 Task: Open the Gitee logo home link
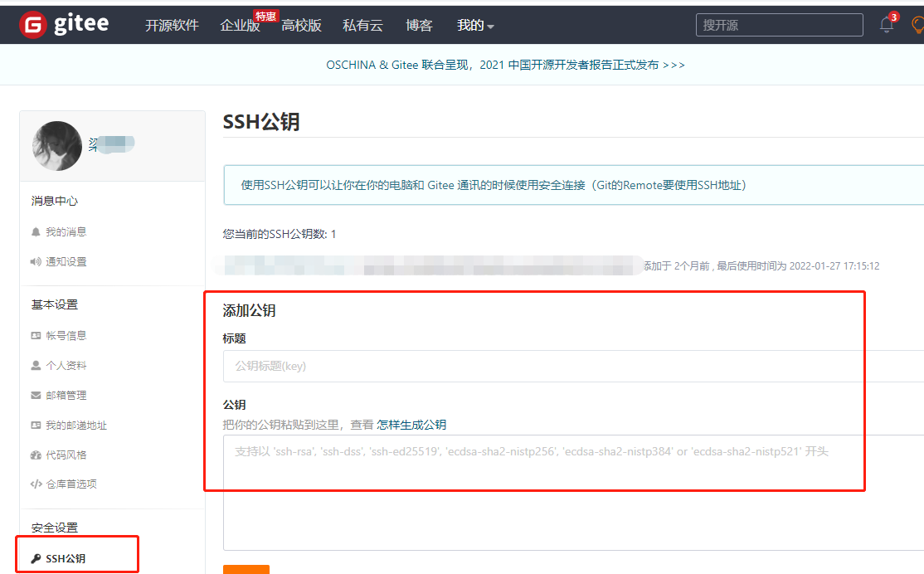[x=64, y=25]
